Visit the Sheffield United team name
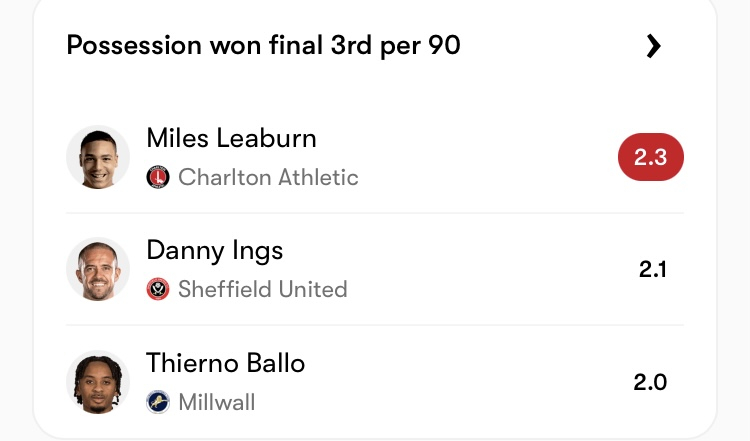 click(x=262, y=290)
